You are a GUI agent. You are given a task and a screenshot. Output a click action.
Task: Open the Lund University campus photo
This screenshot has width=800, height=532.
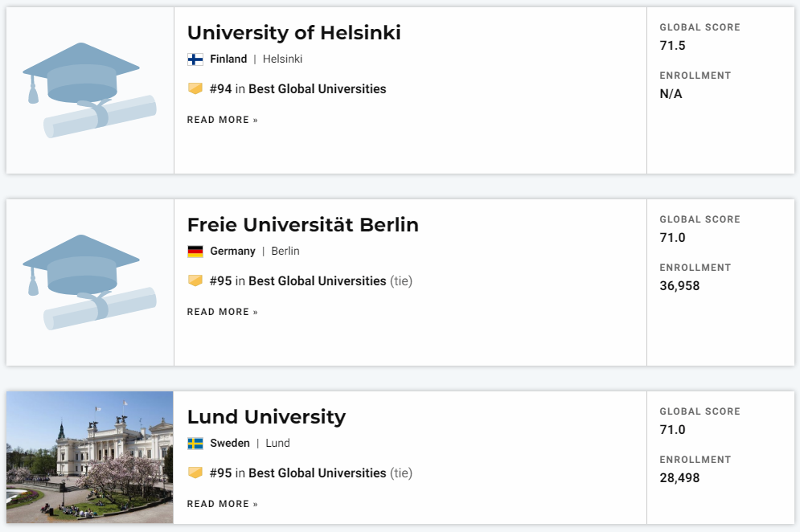click(x=90, y=457)
